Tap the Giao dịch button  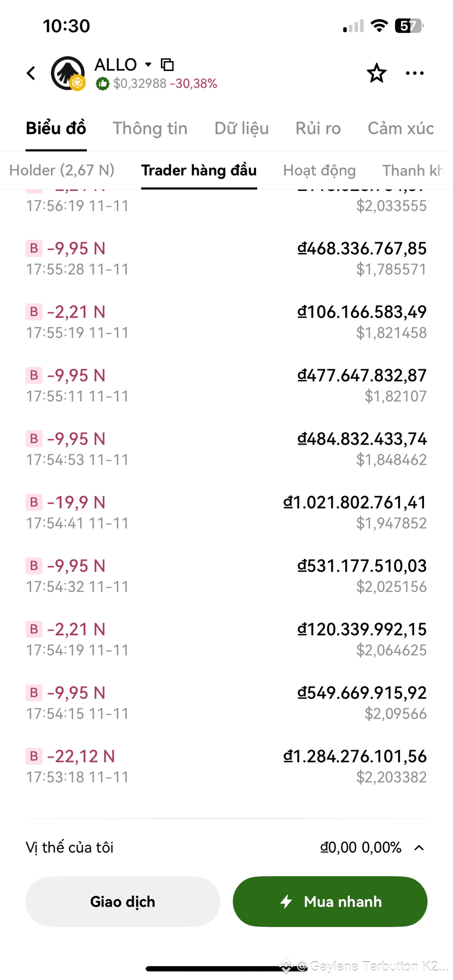(123, 902)
